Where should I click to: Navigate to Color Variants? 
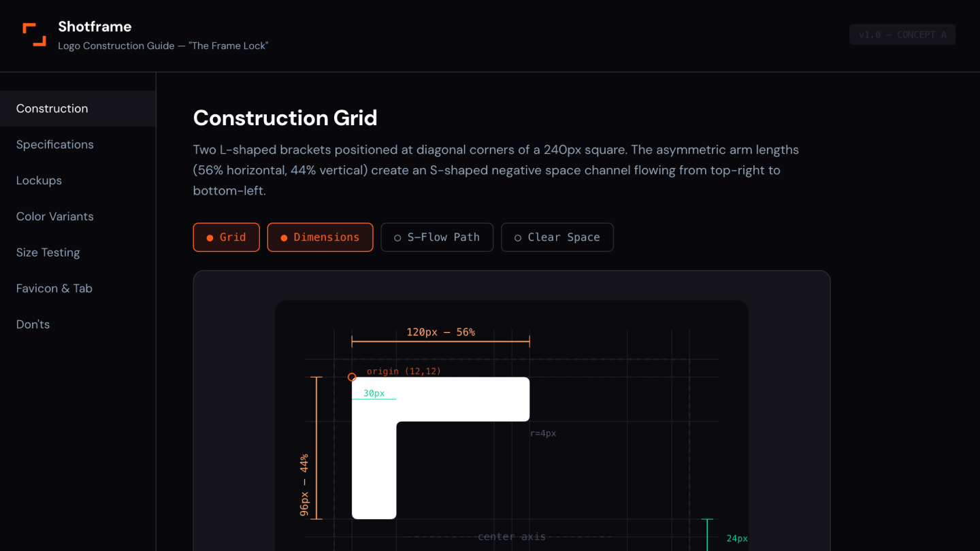pyautogui.click(x=55, y=217)
